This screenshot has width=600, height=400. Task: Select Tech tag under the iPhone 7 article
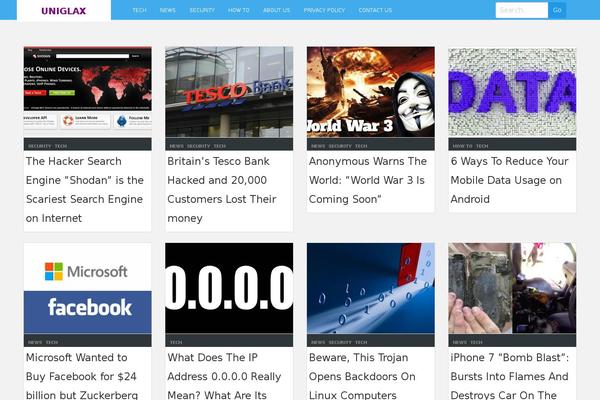(476, 343)
